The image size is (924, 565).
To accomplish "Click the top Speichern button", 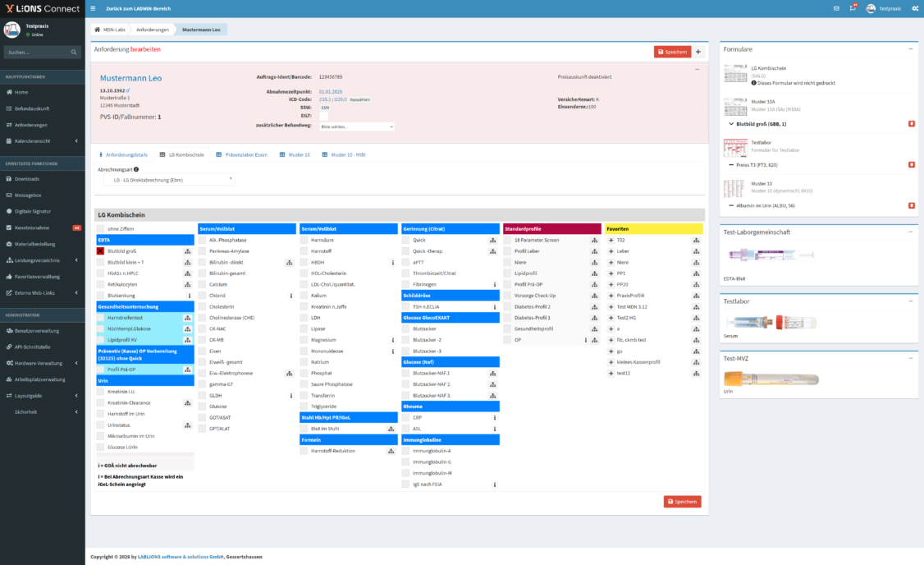I will [x=672, y=52].
